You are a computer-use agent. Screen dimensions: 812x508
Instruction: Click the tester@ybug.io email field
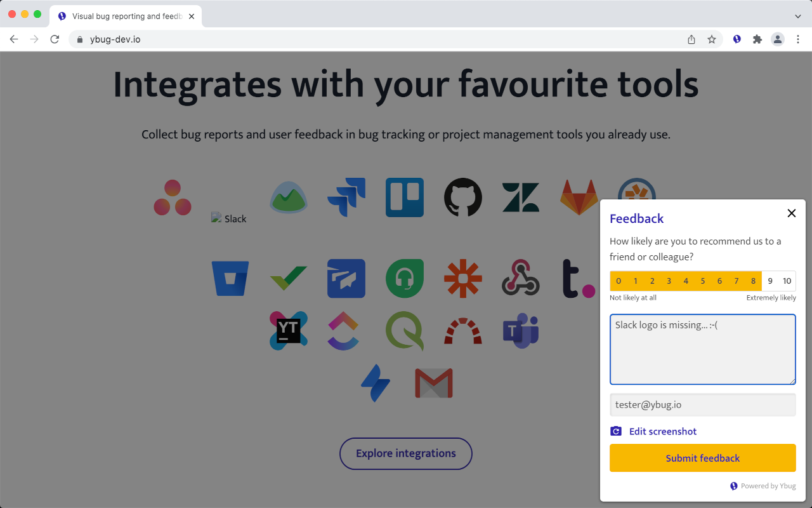pos(702,404)
